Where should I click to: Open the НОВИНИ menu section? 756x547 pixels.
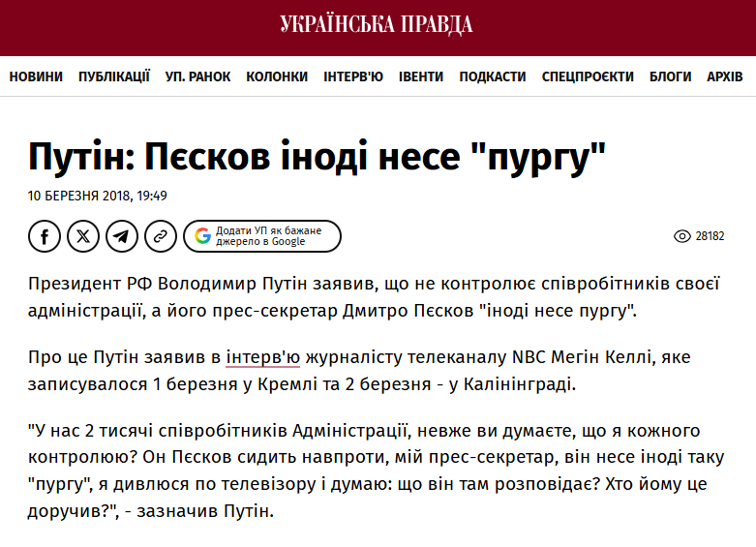click(36, 76)
